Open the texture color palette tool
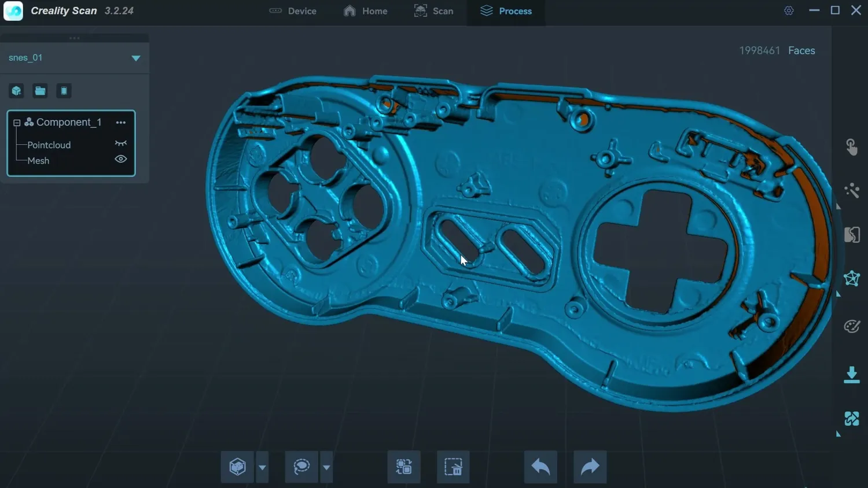 point(852,327)
